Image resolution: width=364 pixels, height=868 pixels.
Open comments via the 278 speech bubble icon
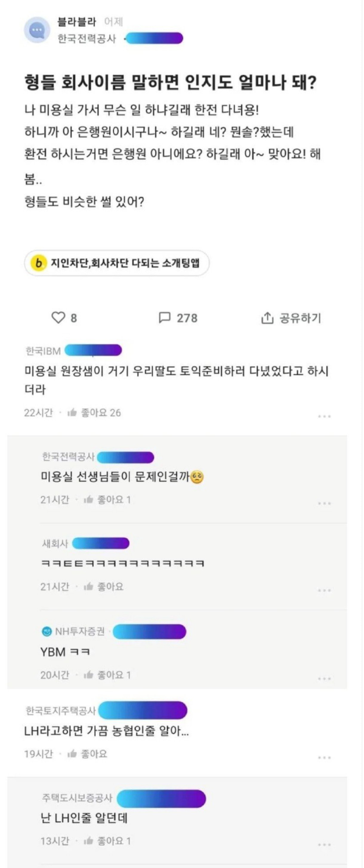coord(164,317)
